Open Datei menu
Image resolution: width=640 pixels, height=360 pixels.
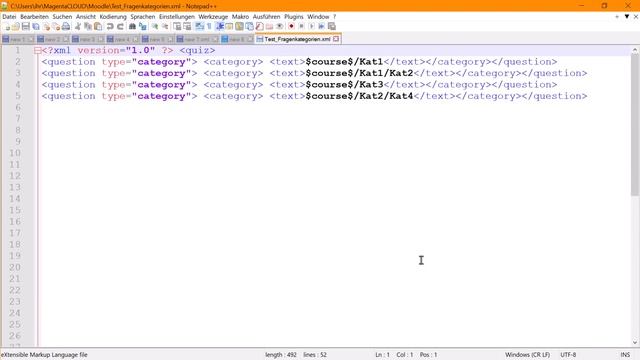9,17
